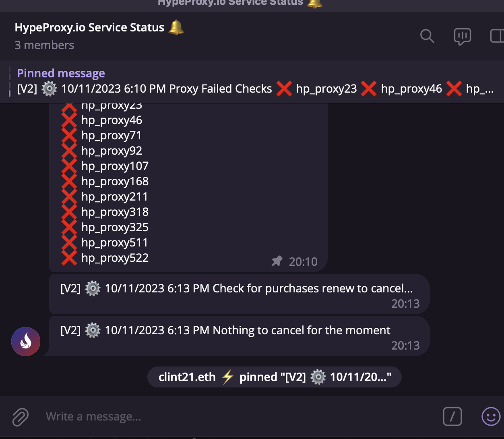Open bot commands via the slash icon

452,417
